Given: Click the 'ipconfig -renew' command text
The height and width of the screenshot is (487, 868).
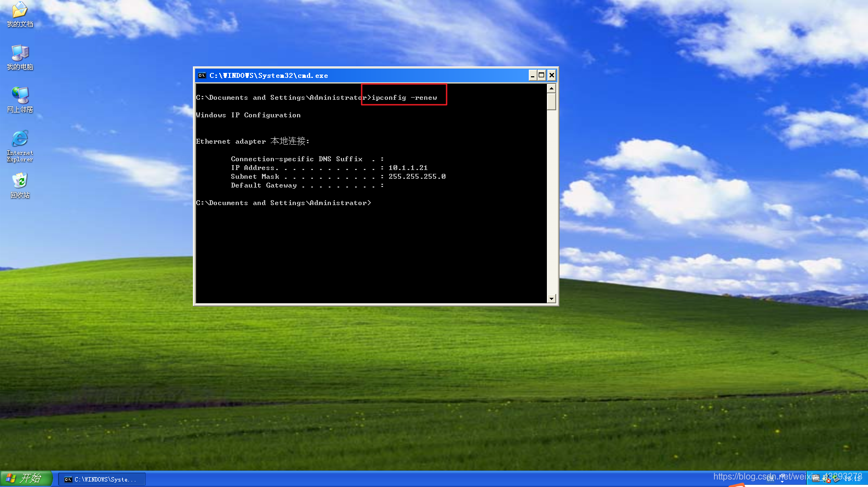Looking at the screenshot, I should click(x=404, y=98).
